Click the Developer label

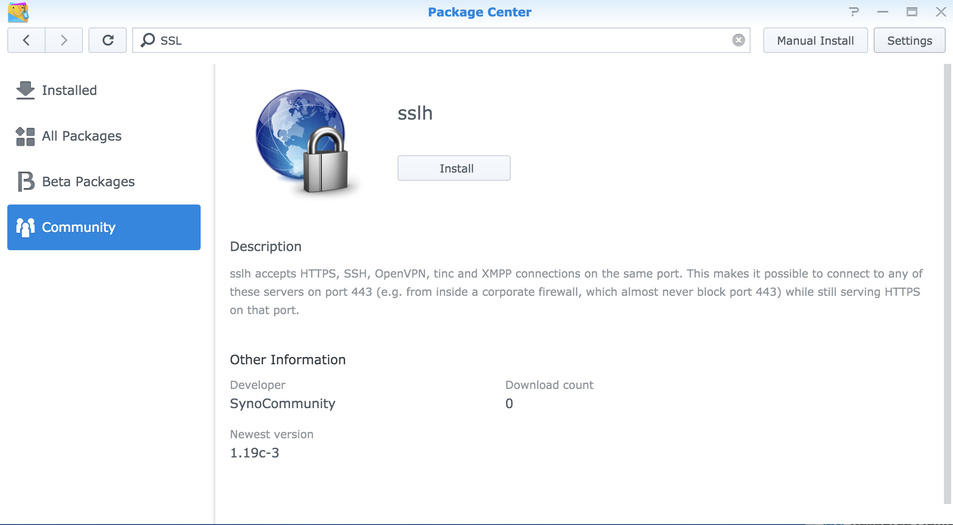click(x=258, y=385)
